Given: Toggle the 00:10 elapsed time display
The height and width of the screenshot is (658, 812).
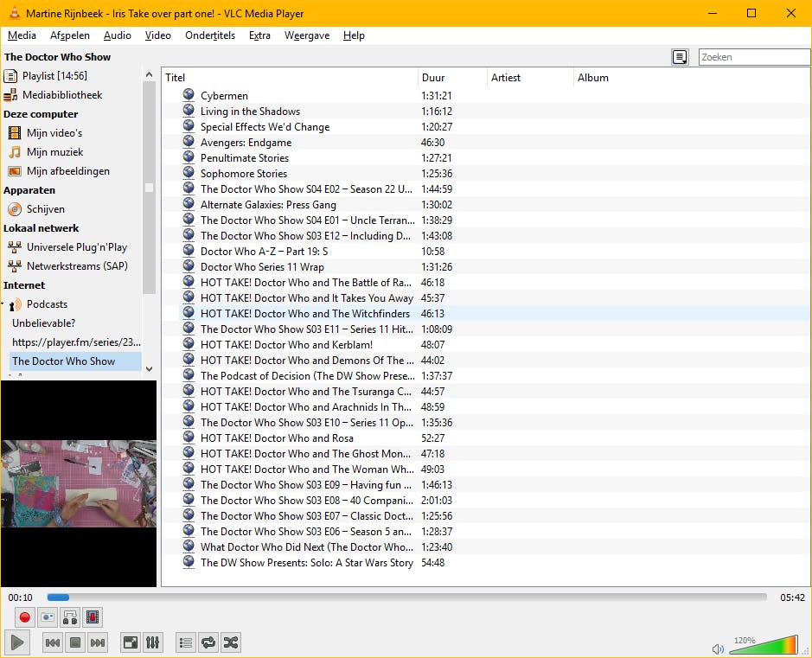Looking at the screenshot, I should coord(20,597).
